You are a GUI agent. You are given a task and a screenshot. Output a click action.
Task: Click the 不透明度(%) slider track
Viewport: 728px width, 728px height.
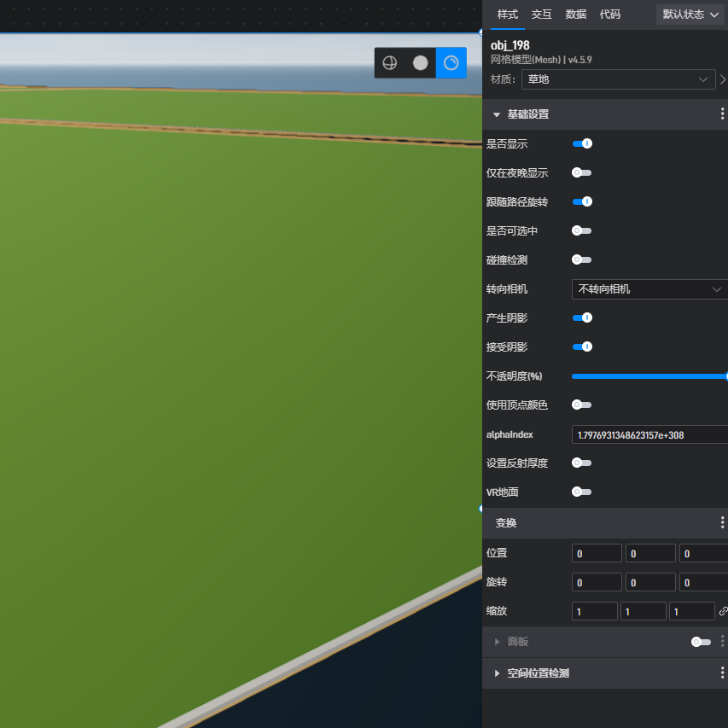coord(650,376)
